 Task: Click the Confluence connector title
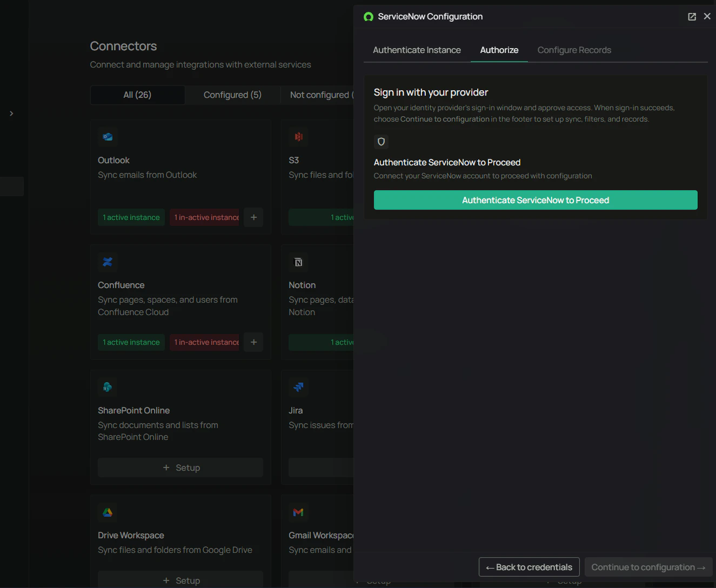click(121, 285)
